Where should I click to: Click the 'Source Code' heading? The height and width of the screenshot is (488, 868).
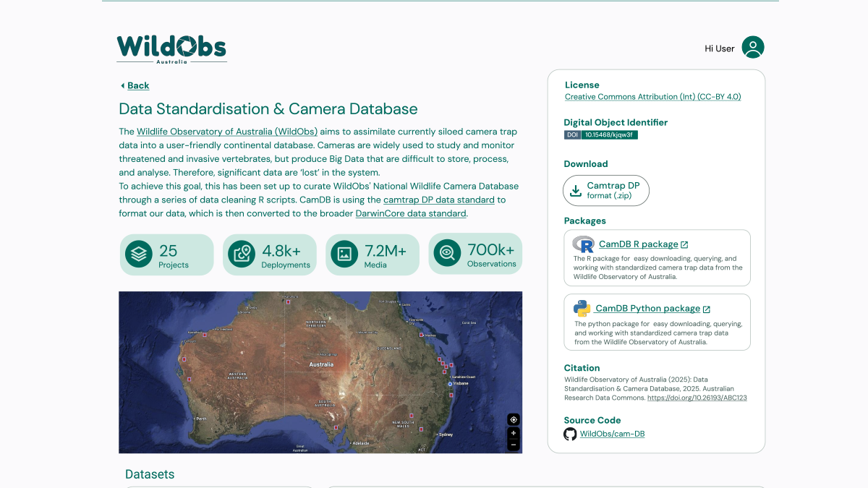pos(592,420)
